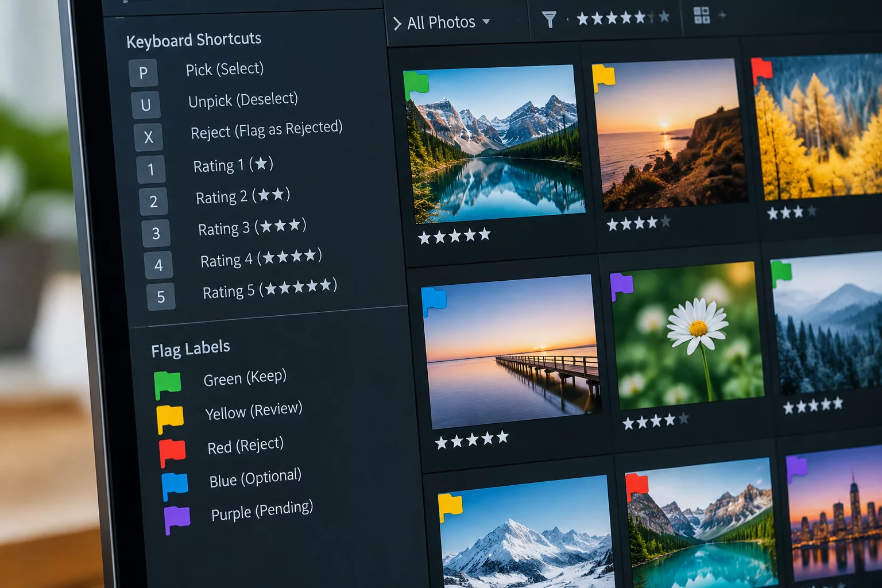Click the filter funnel icon
The width and height of the screenshot is (882, 588).
click(549, 20)
